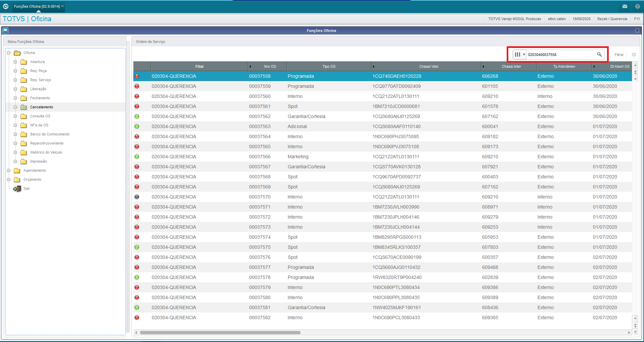
Task: Sort by Nro OS column header
Action: click(x=268, y=66)
